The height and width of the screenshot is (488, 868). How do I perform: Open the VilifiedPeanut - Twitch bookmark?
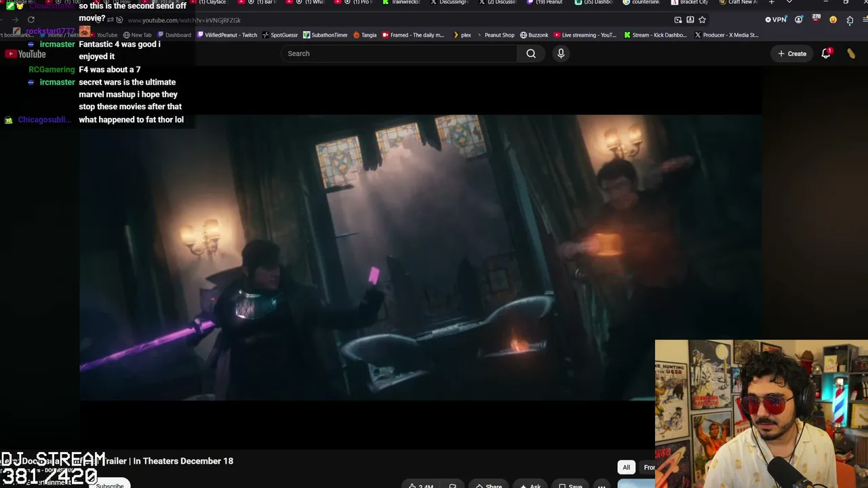[x=227, y=35]
